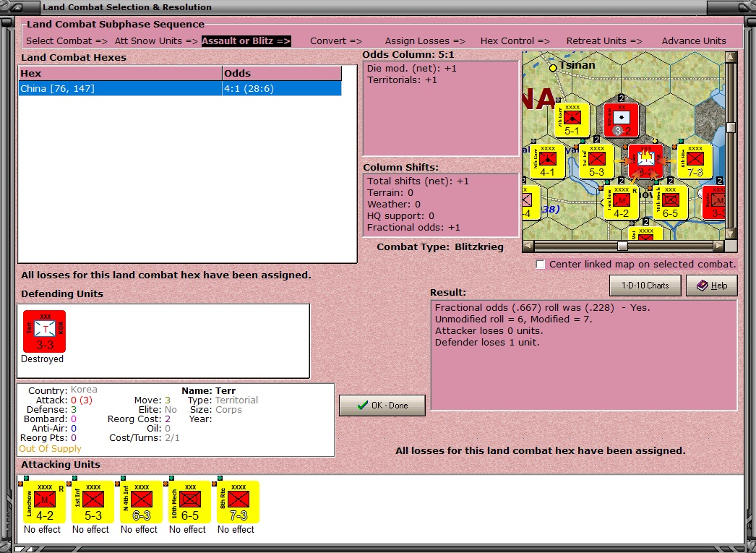
Task: Click the 5-1 yellow unit on minimap
Action: (572, 119)
